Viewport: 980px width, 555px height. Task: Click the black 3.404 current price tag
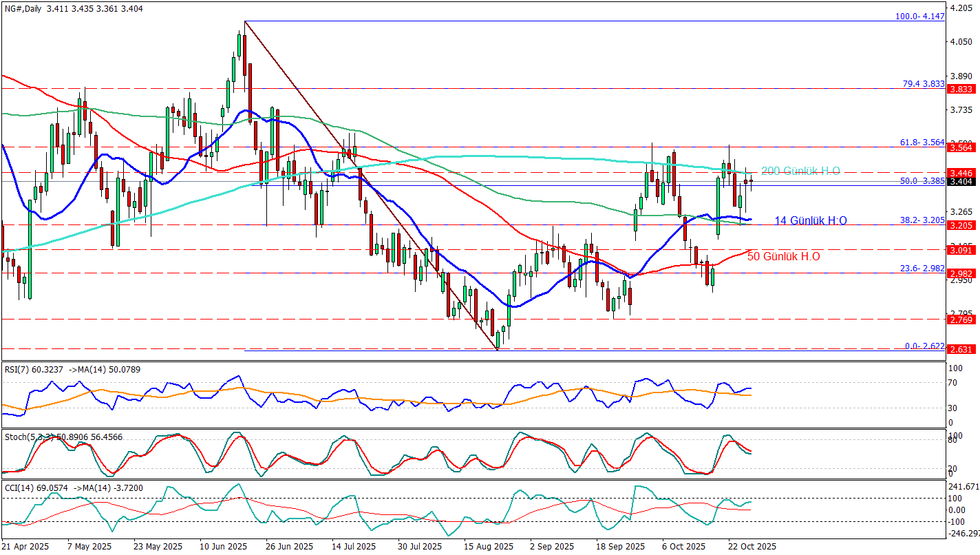pyautogui.click(x=960, y=182)
